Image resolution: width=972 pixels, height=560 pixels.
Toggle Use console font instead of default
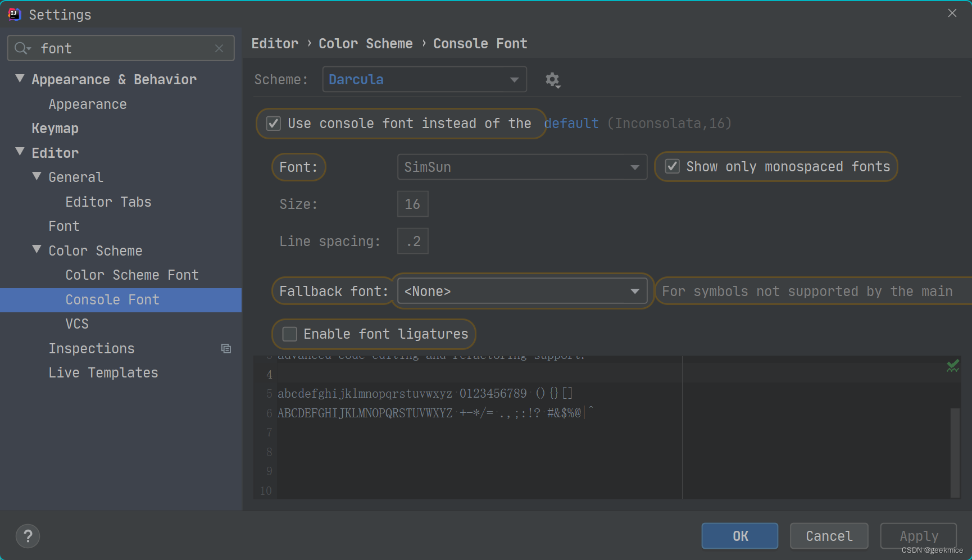[x=274, y=124]
